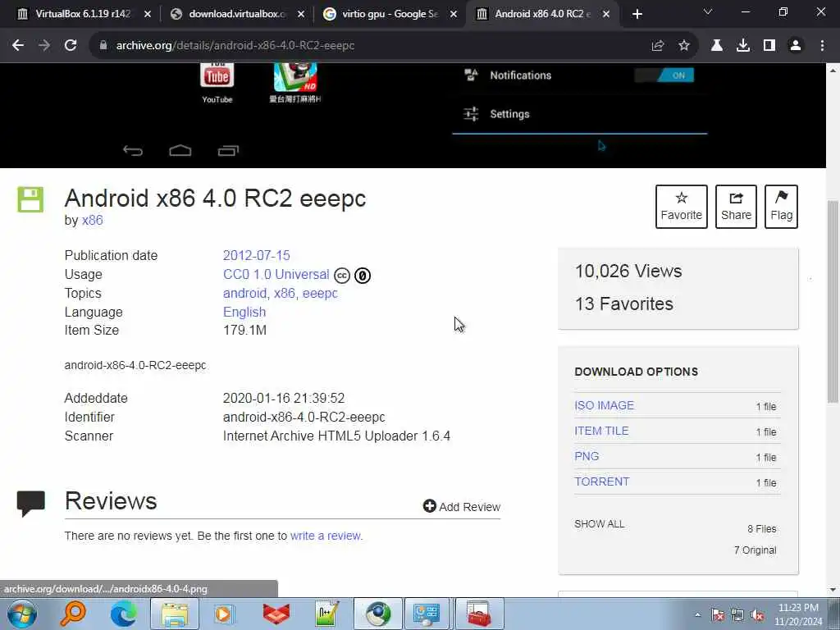Open the uploader x86 link

click(92, 220)
